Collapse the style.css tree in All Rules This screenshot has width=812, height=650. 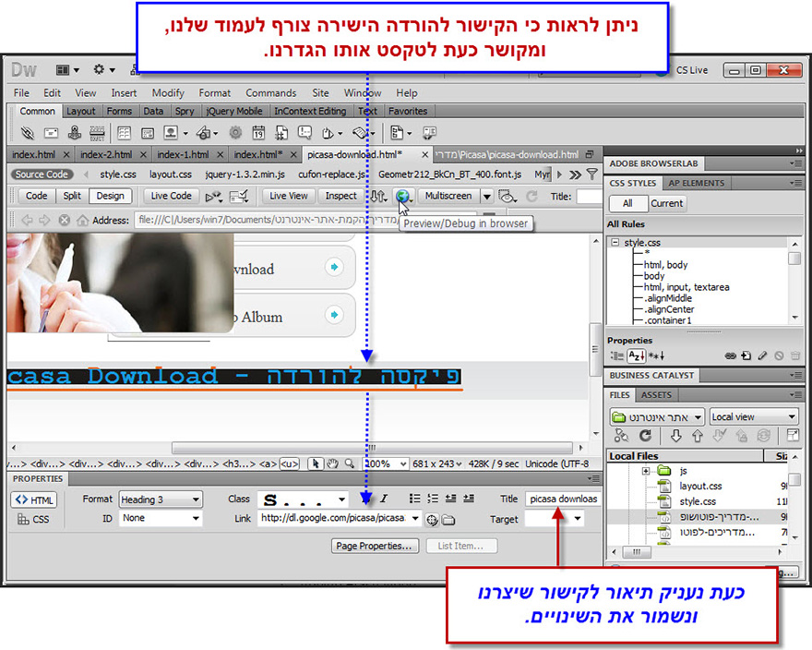615,243
